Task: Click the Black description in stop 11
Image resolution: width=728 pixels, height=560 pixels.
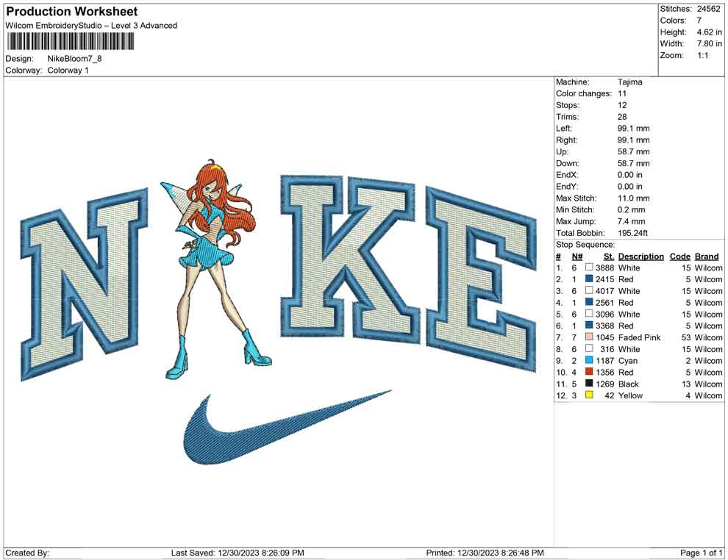Action: (x=629, y=384)
